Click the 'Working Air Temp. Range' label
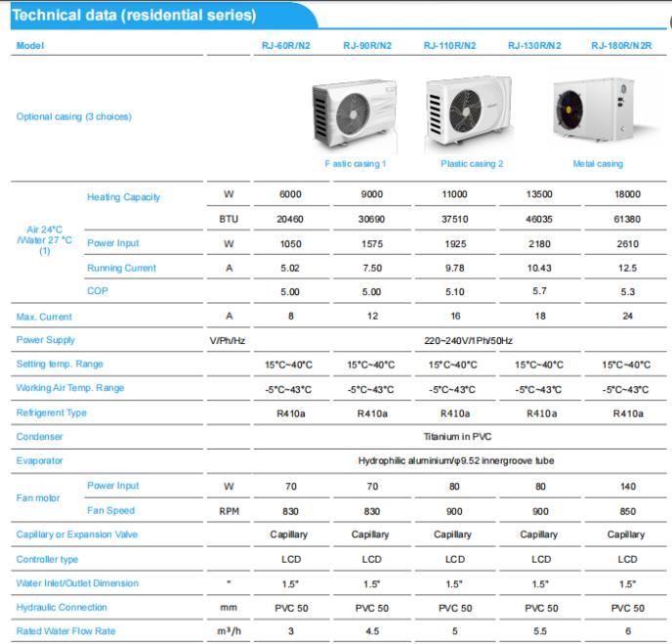672x644 pixels. pyautogui.click(x=70, y=388)
